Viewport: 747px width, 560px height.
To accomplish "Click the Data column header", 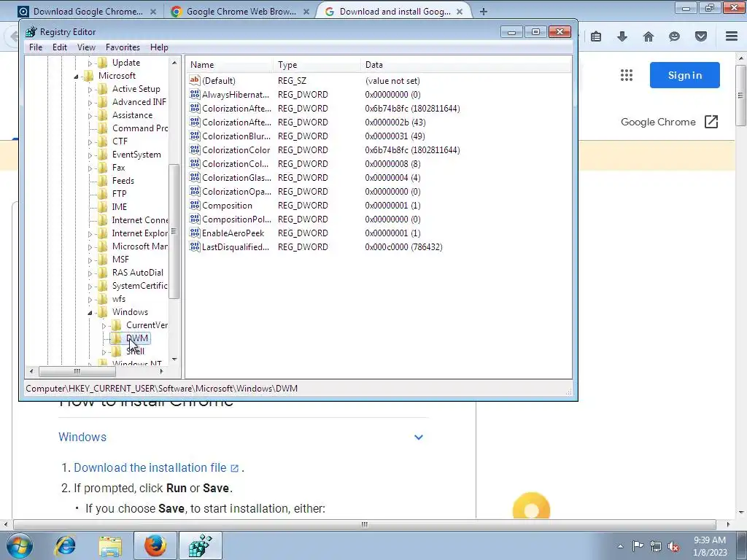I will (466, 65).
